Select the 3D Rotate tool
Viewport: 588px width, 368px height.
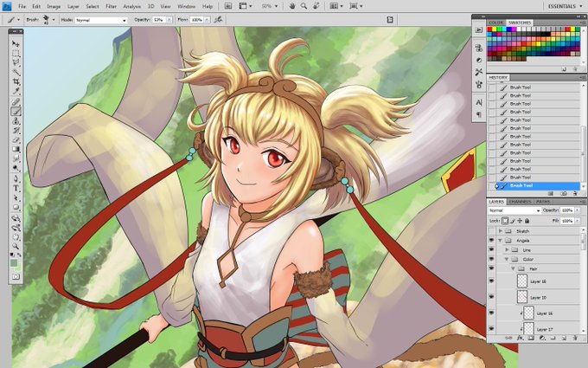(x=16, y=218)
